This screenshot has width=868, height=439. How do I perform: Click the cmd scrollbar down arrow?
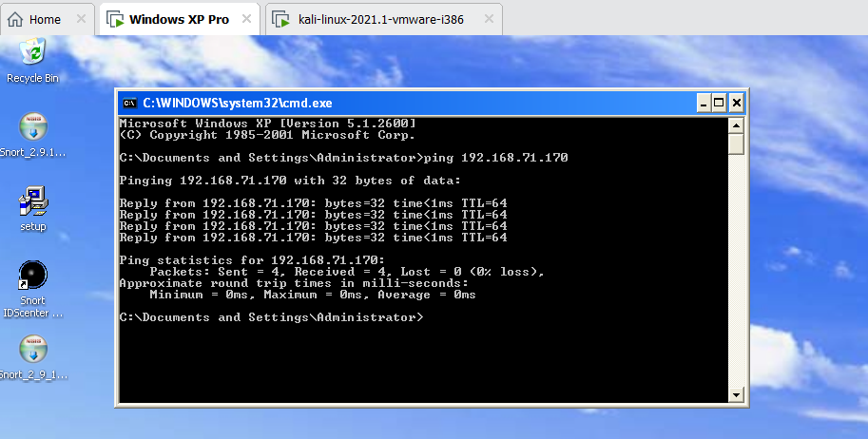click(736, 394)
